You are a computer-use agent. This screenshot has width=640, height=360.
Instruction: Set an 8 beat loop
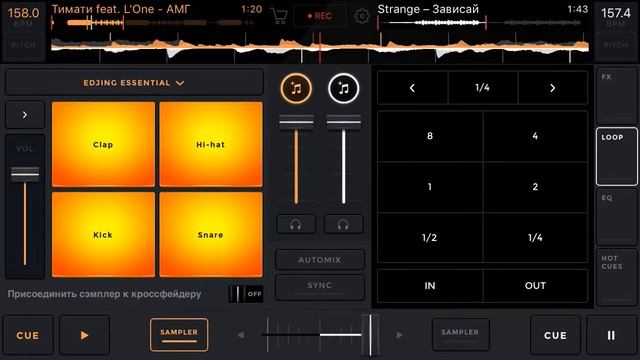pyautogui.click(x=430, y=136)
